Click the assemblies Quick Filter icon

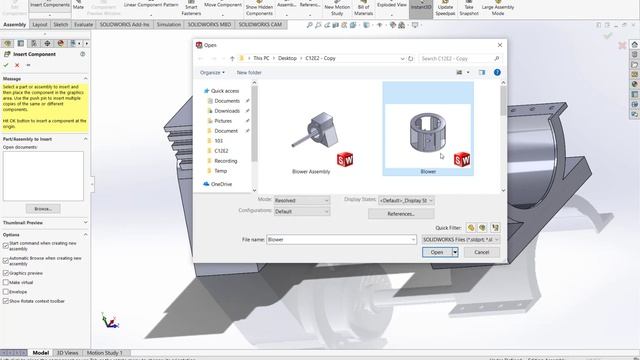click(482, 228)
